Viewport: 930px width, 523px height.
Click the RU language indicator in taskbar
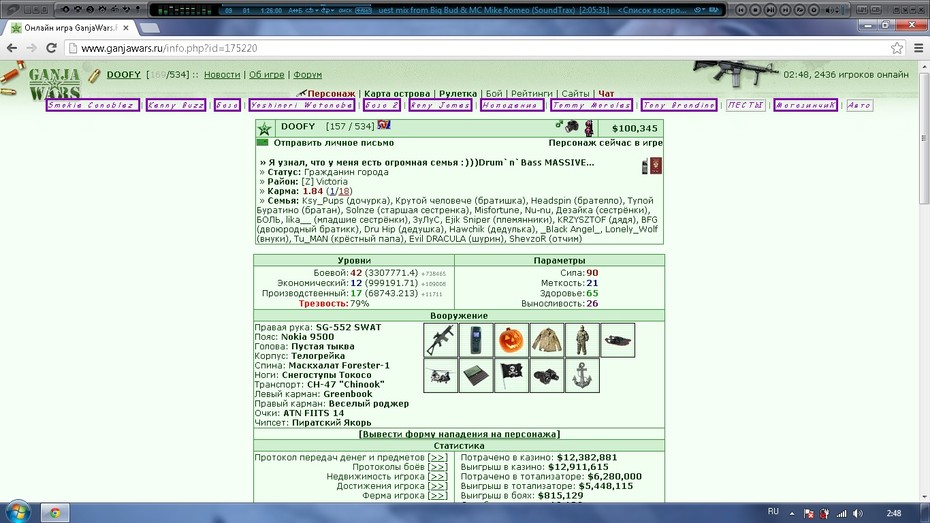773,512
